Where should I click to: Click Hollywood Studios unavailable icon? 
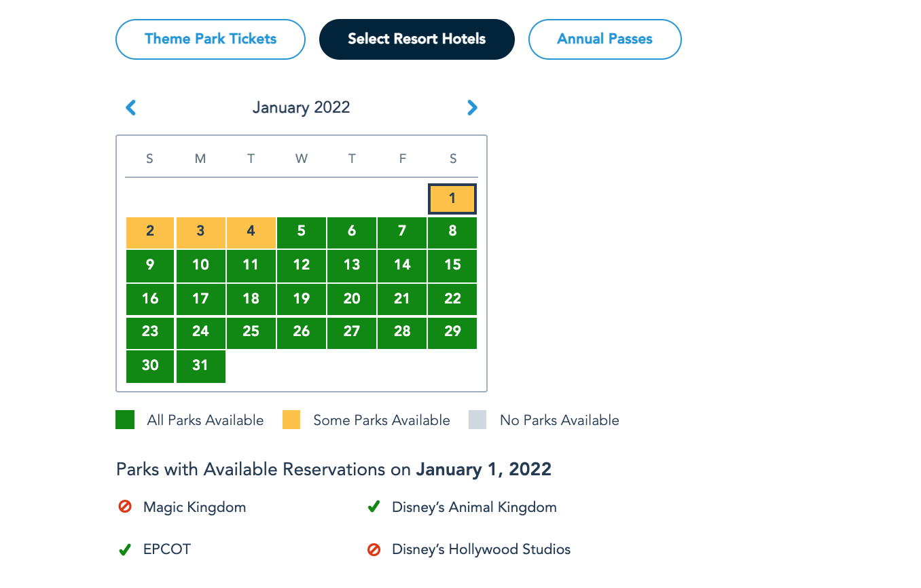point(374,549)
